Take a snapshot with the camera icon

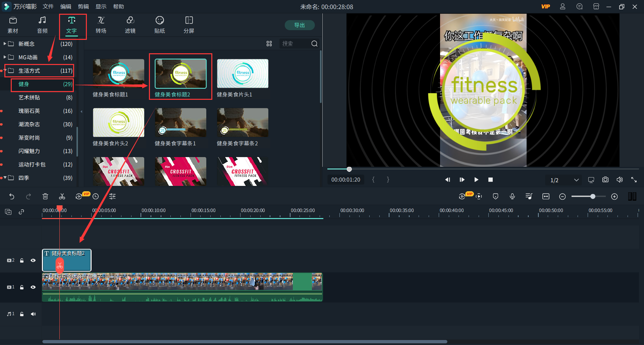pyautogui.click(x=605, y=180)
